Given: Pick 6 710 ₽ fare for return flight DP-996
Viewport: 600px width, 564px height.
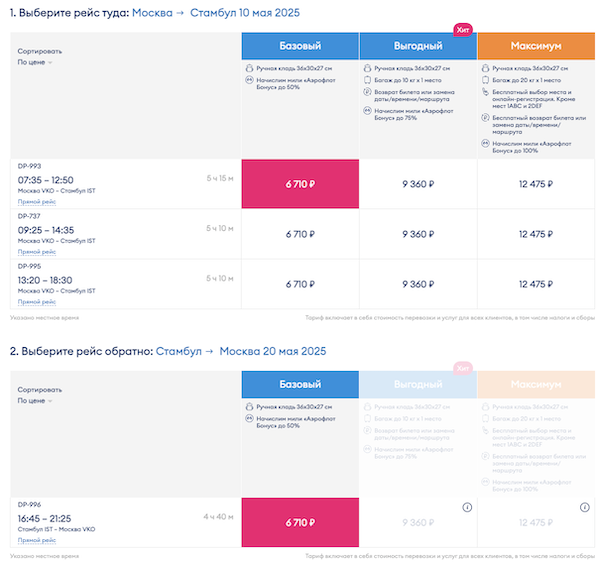Looking at the screenshot, I should click(300, 522).
